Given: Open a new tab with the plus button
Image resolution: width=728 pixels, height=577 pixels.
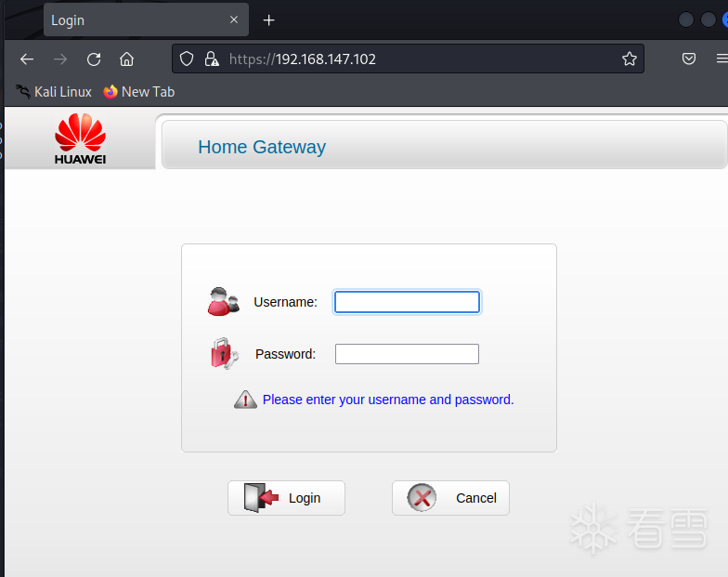Looking at the screenshot, I should point(269,20).
